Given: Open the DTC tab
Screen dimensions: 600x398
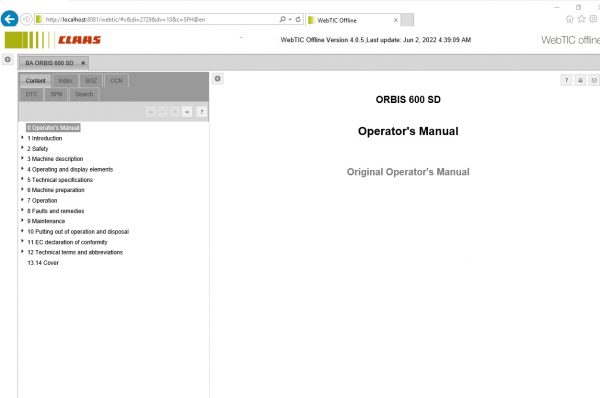Looking at the screenshot, I should (32, 94).
